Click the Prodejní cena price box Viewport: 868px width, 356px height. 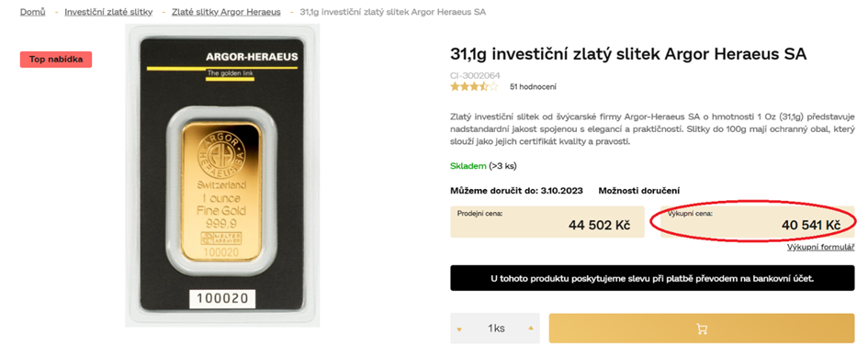pyautogui.click(x=547, y=222)
